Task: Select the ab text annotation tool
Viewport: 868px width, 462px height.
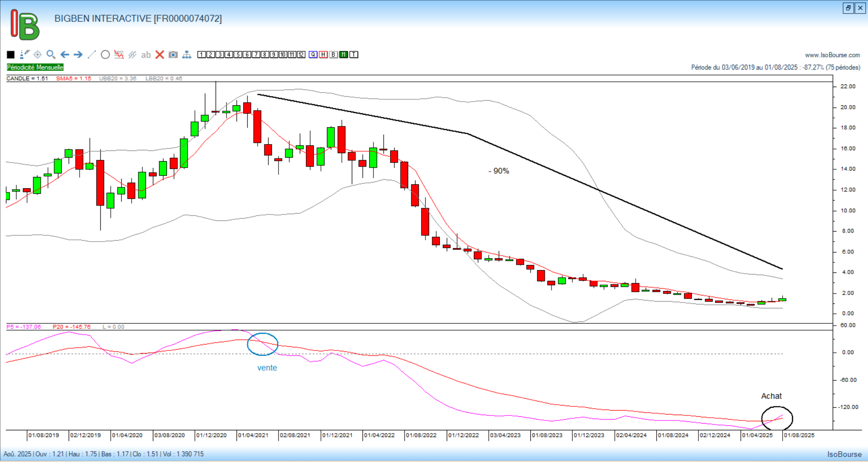Action: click(x=146, y=55)
